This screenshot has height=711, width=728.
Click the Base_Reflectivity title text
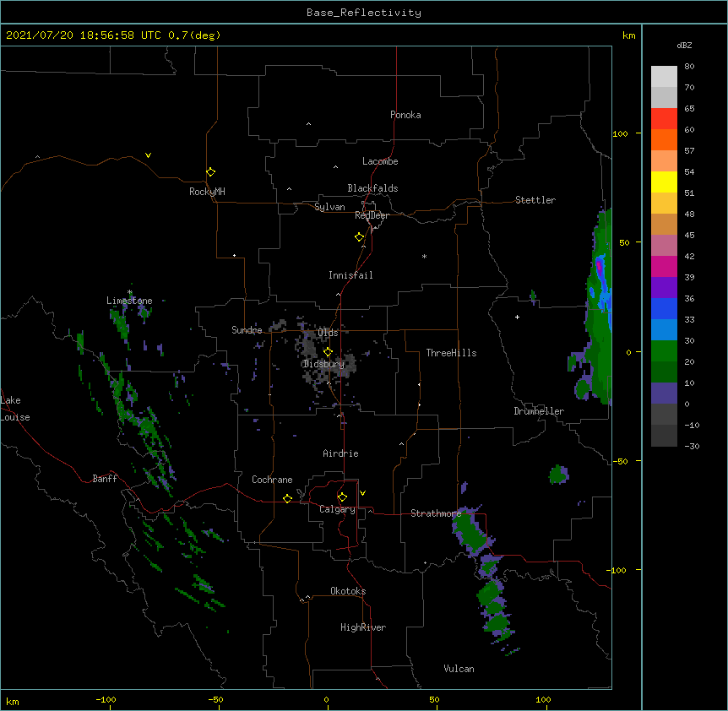point(364,13)
